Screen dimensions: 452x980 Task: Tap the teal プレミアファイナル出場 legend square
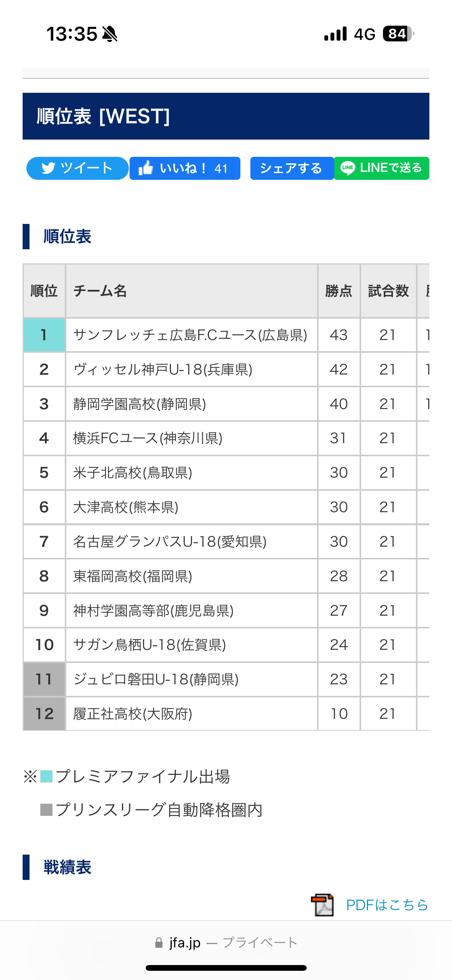46,777
